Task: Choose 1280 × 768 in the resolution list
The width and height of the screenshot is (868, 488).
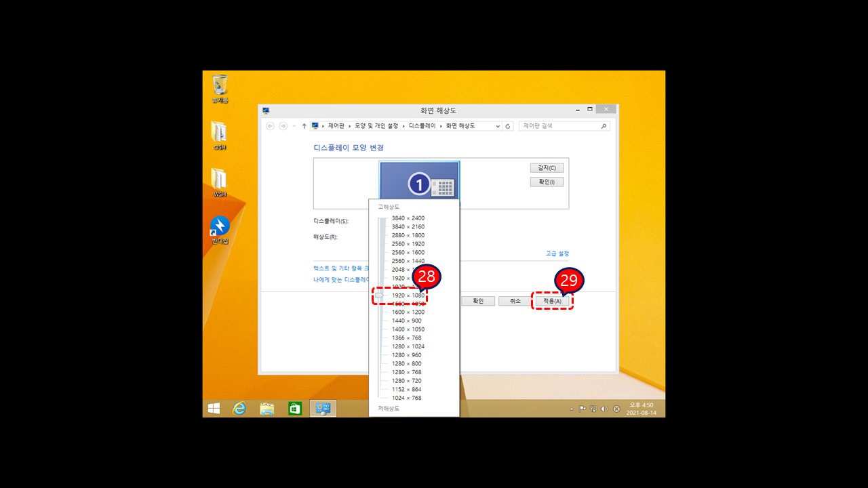Action: click(407, 372)
